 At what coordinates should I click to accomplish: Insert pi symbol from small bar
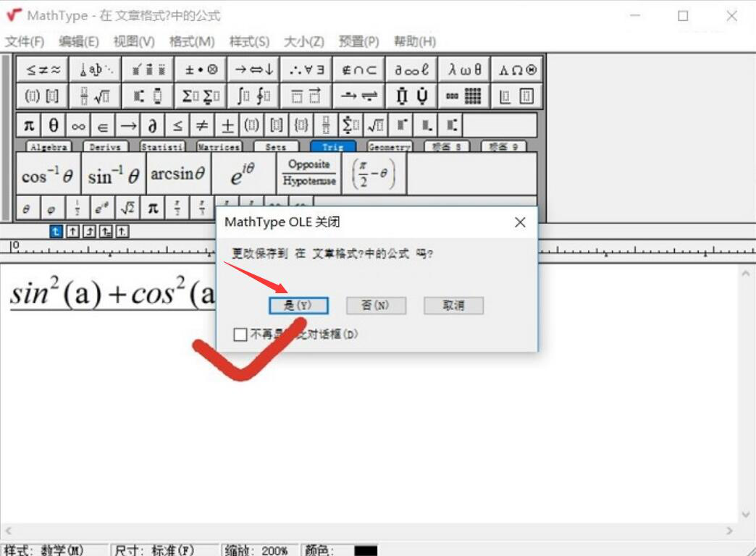point(29,126)
